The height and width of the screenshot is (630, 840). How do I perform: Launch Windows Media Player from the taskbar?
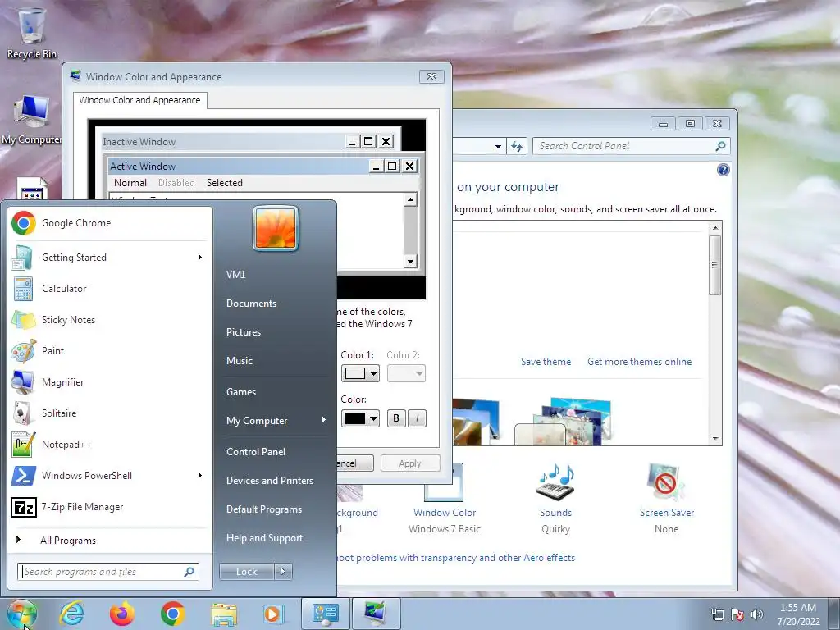pos(272,614)
